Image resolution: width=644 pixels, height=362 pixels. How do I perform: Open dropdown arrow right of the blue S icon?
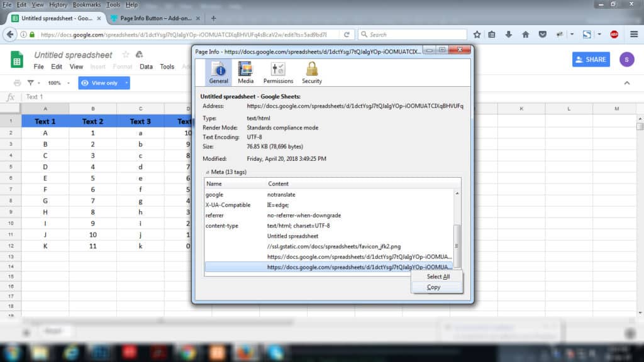tap(599, 35)
